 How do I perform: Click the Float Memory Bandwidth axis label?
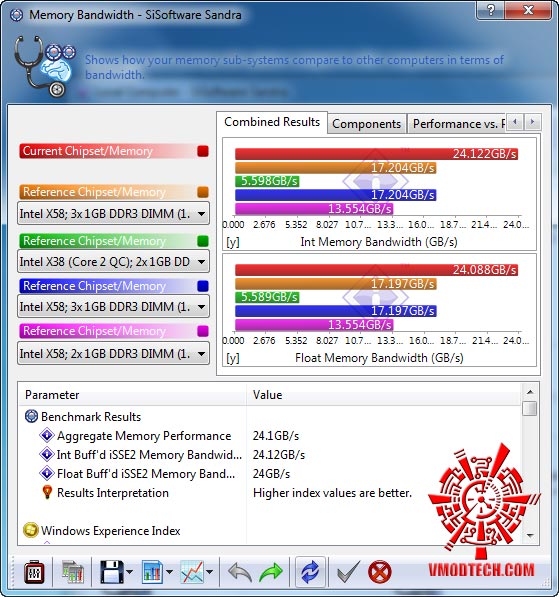click(379, 358)
